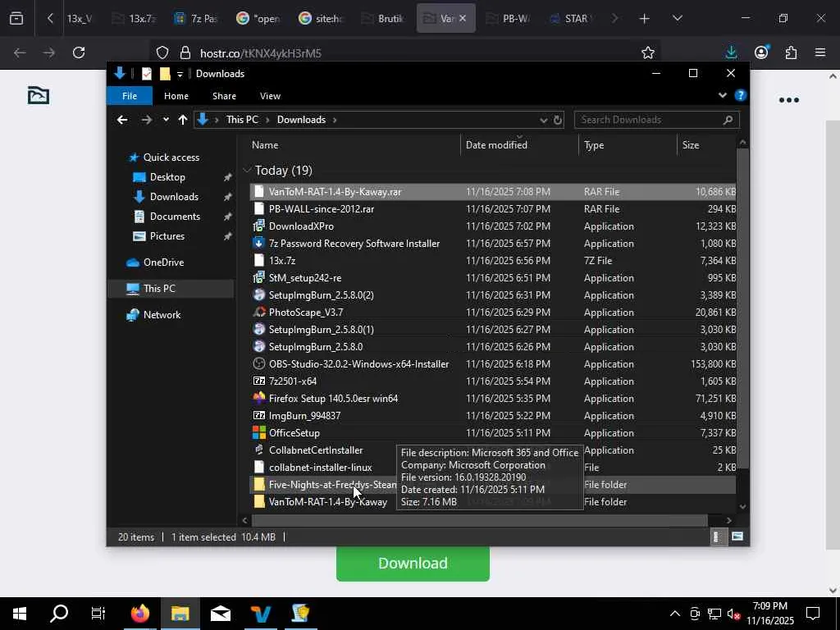Switch to large thumbnails view icon
Viewport: 840px width, 630px height.
737,536
